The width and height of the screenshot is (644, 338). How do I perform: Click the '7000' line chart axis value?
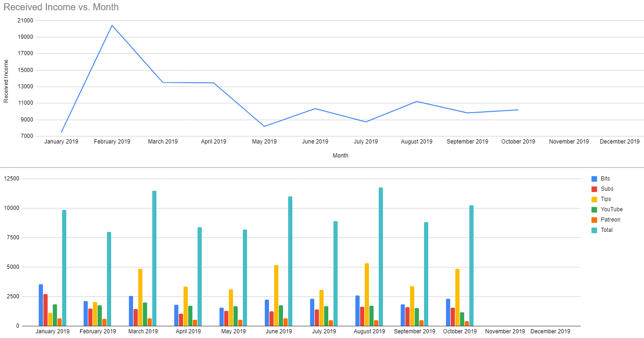(27, 136)
